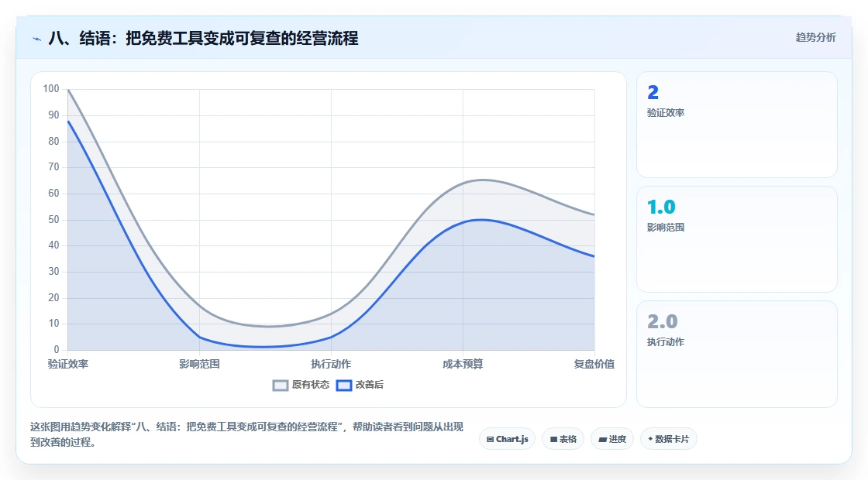Click the 趋势分析 label in header
868x480 pixels.
pos(815,38)
